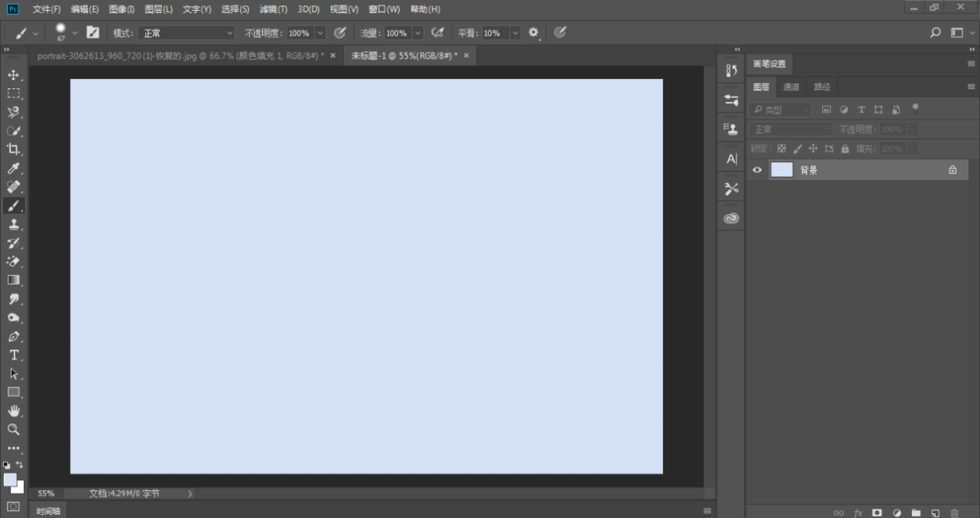
Task: Open the Edit Toolbar three-dots button
Action: pyautogui.click(x=13, y=448)
